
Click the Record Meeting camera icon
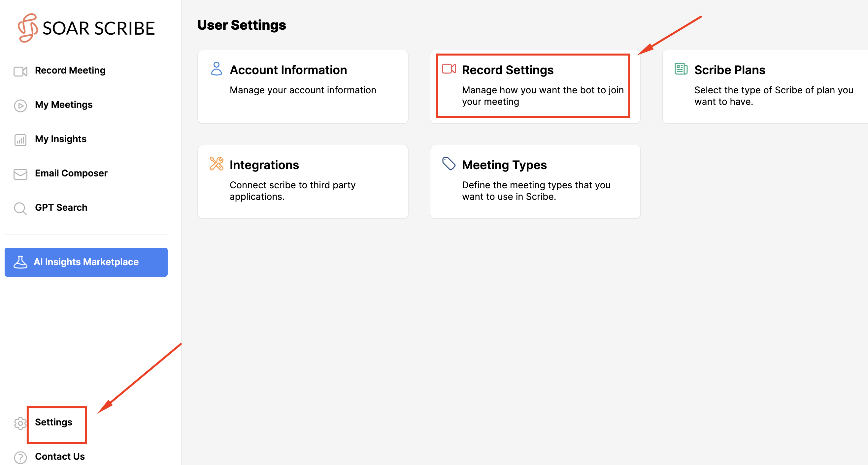click(x=20, y=71)
